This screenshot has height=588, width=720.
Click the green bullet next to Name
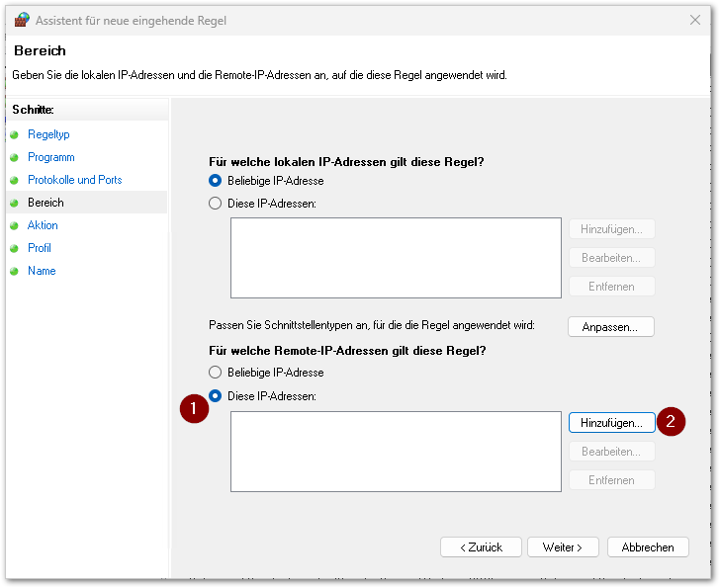14,271
